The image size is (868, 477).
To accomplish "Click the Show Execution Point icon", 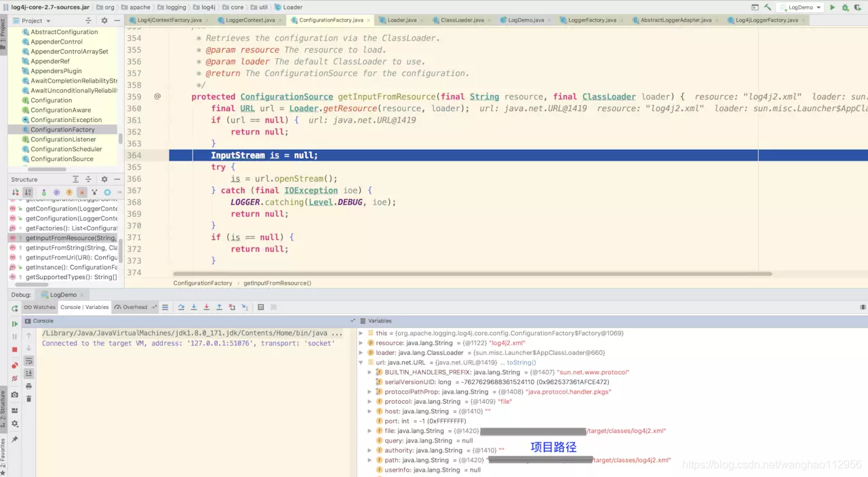I will click(x=164, y=307).
